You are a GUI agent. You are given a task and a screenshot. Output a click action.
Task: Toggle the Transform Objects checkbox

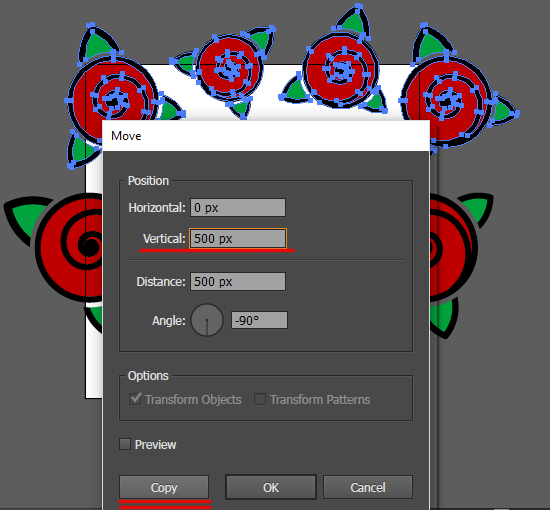[x=135, y=399]
